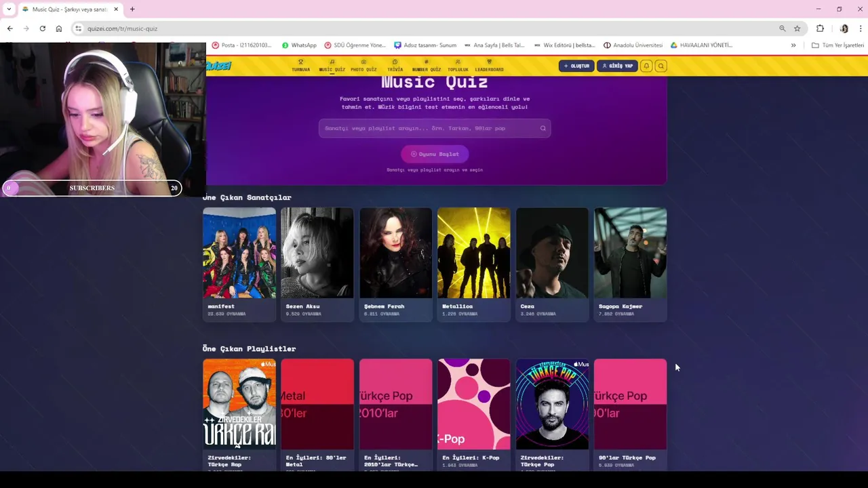Click the address bar URL
The height and width of the screenshot is (488, 868).
click(122, 28)
